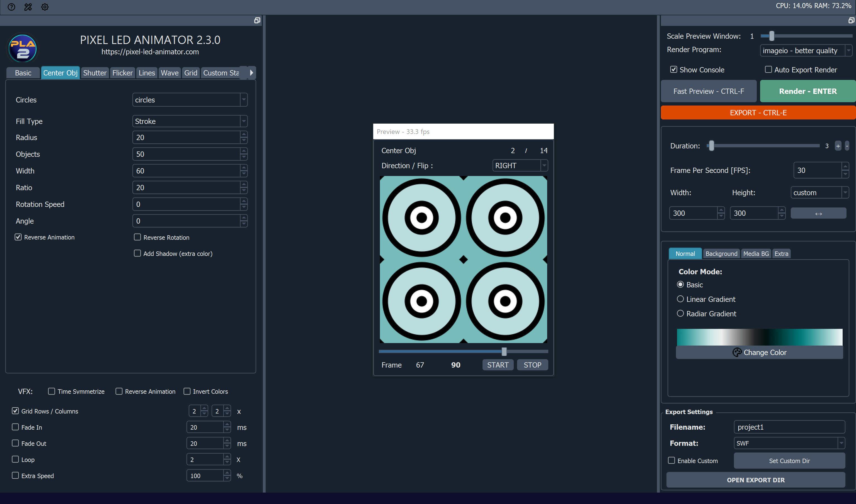Open the SWF Format dropdown
856x504 pixels.
pyautogui.click(x=789, y=443)
